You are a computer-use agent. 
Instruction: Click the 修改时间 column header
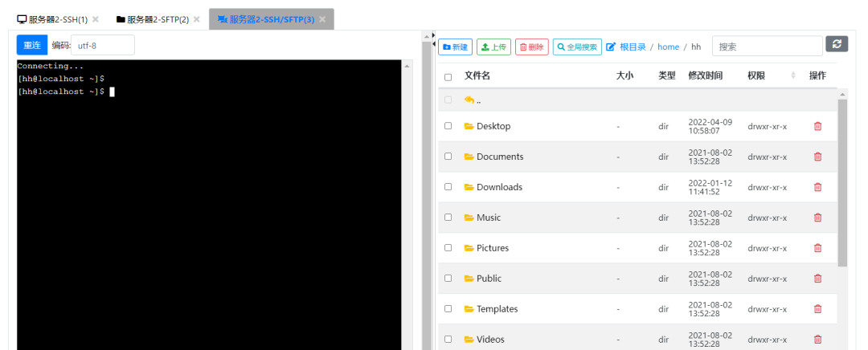706,75
